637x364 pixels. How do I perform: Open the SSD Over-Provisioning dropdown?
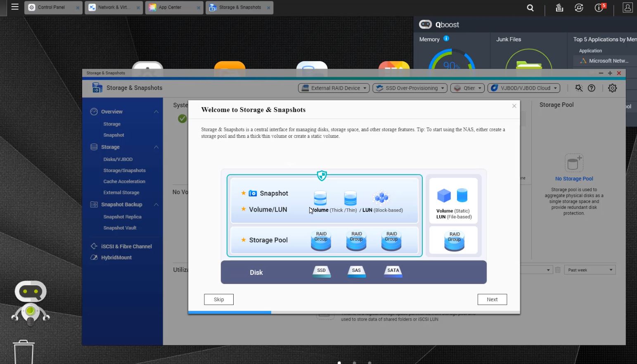pos(410,88)
